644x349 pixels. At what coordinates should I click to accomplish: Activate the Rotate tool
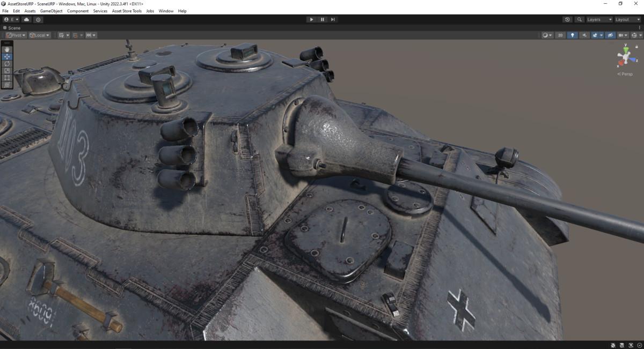click(x=7, y=63)
